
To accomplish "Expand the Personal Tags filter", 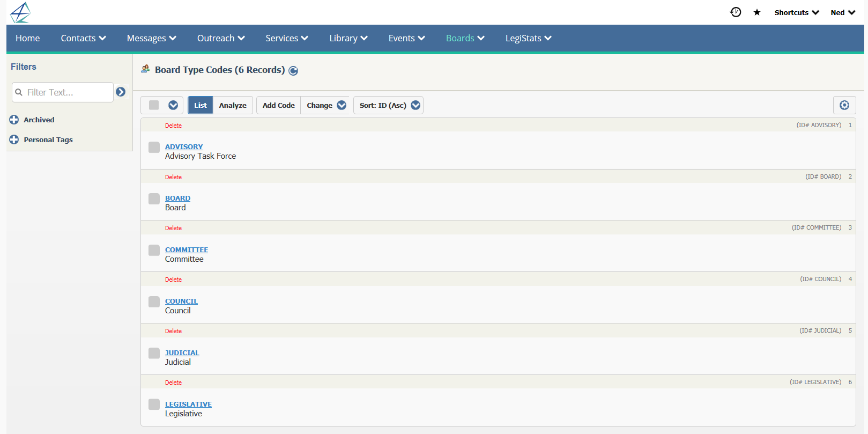I will coord(14,139).
